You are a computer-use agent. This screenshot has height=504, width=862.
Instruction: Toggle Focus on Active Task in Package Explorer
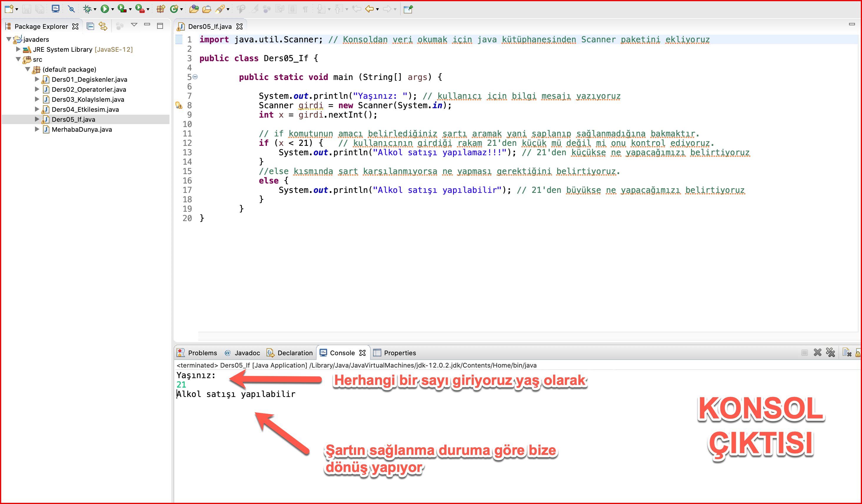coord(119,26)
